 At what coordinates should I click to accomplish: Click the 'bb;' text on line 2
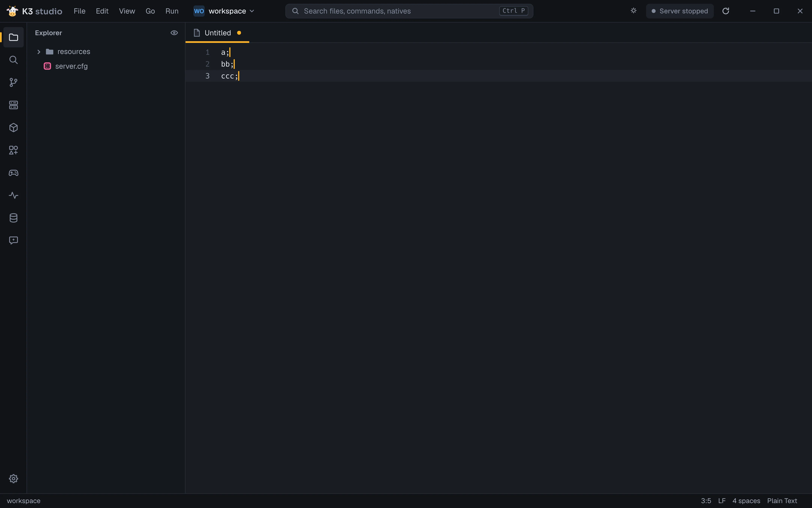pos(227,64)
